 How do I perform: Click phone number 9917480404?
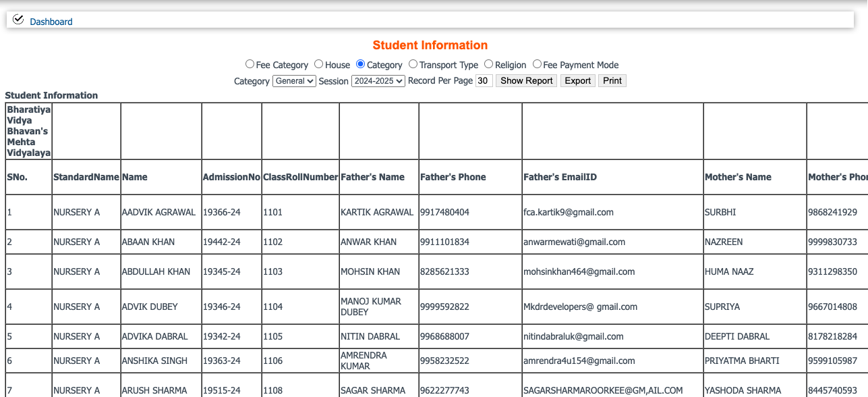[x=444, y=212]
